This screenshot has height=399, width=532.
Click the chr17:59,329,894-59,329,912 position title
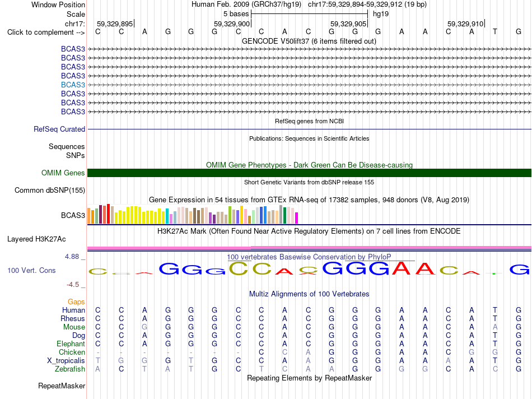coord(367,4)
